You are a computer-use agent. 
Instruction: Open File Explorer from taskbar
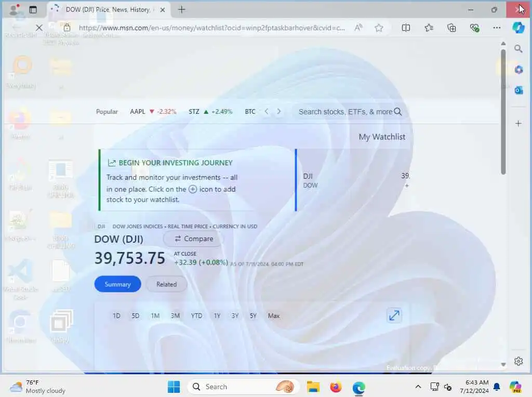313,387
